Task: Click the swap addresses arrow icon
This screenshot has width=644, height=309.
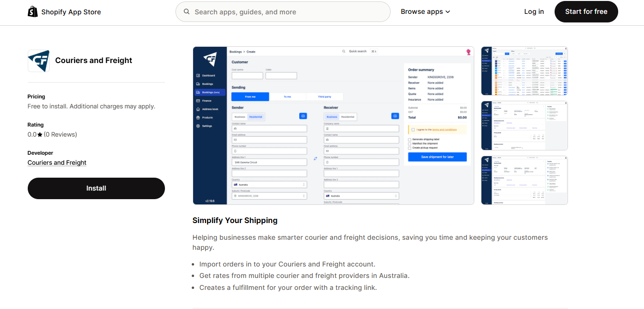Action: (316, 158)
